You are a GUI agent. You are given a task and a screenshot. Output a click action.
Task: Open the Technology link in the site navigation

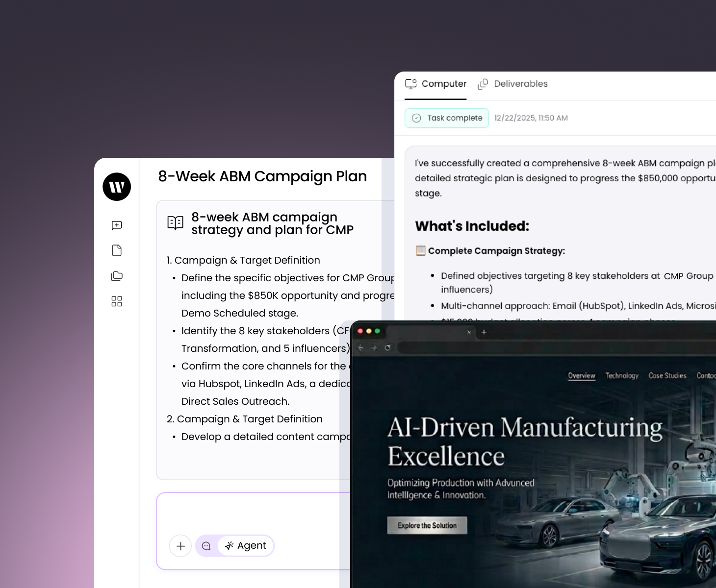point(622,376)
